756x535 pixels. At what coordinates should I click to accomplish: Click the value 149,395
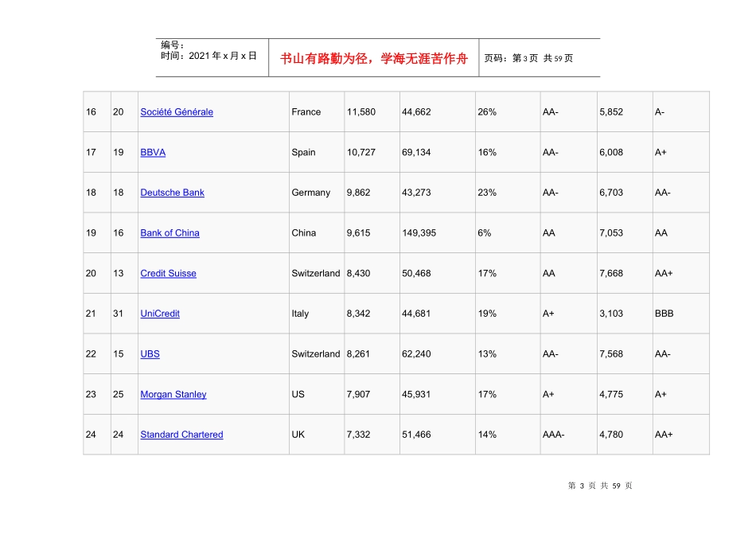(x=419, y=233)
